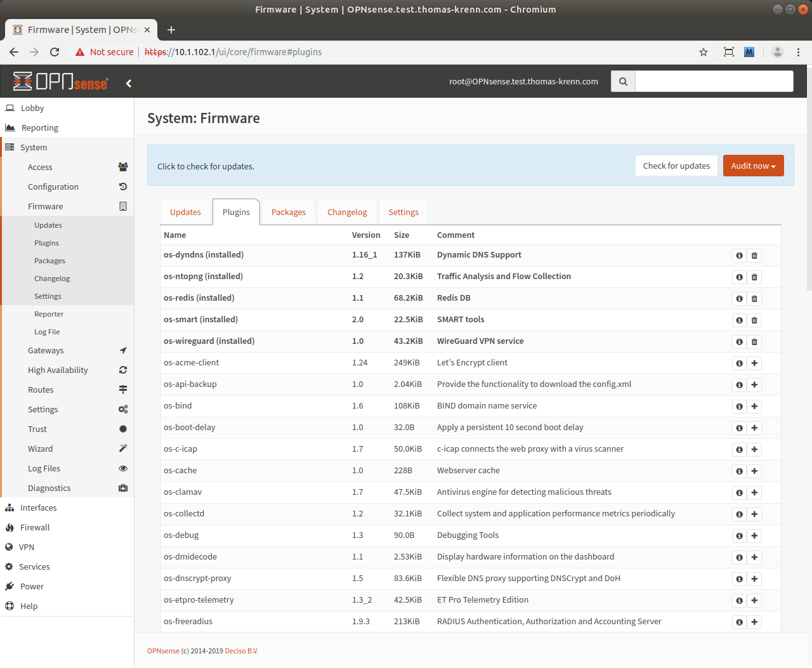Focus the search input field in header
The image size is (812, 668).
tap(714, 82)
